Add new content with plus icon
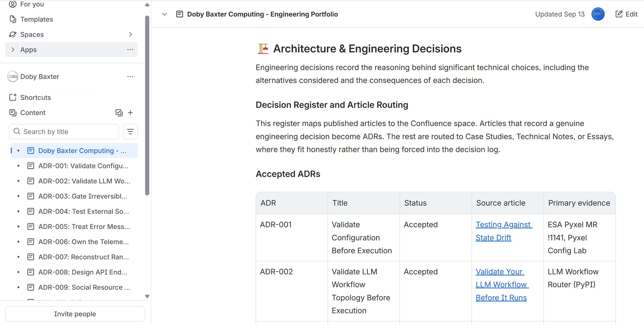This screenshot has width=644, height=325. tap(130, 113)
